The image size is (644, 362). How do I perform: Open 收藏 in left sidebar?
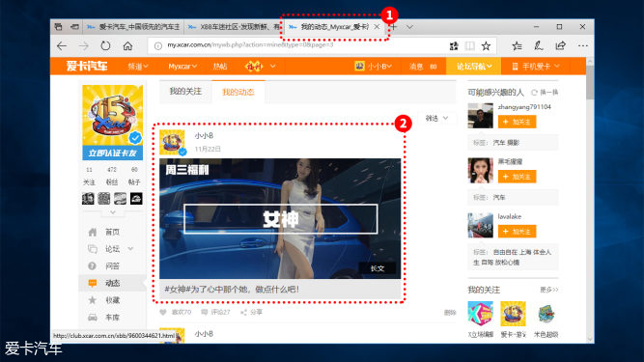[113, 300]
